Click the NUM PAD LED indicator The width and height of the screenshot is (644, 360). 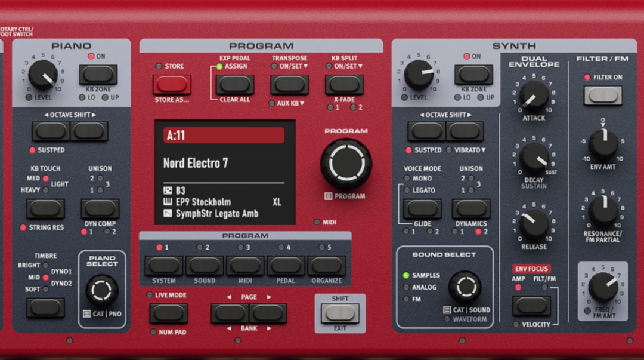coord(153,332)
